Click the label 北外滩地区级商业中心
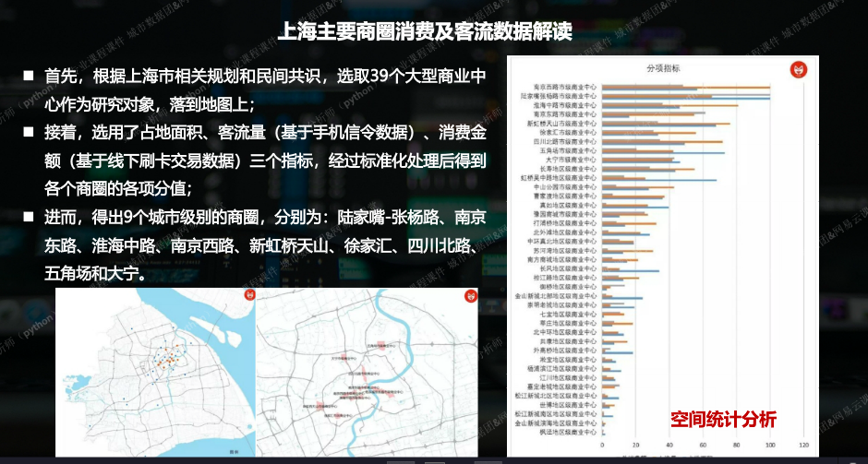Screen dimensions: 868x464 [564, 232]
